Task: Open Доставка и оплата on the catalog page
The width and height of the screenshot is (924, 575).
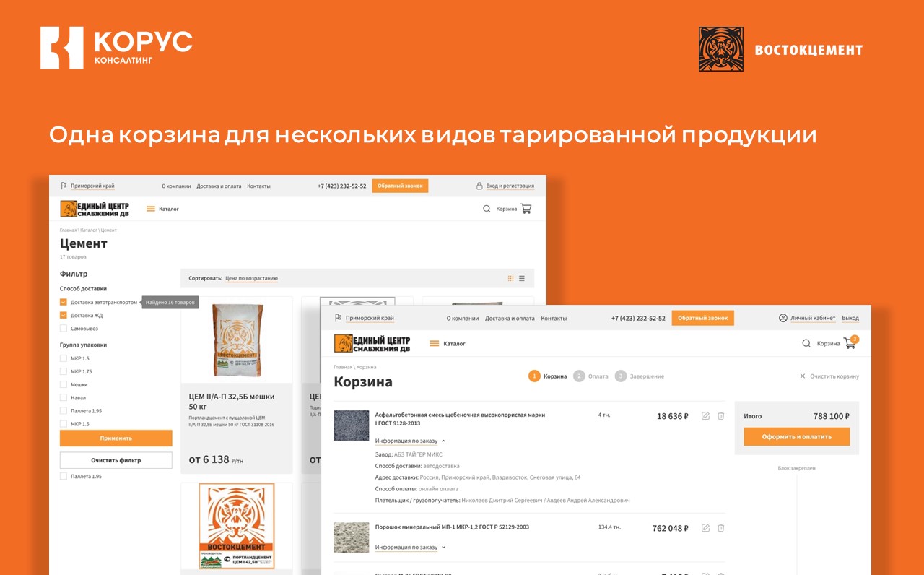Action: click(219, 186)
